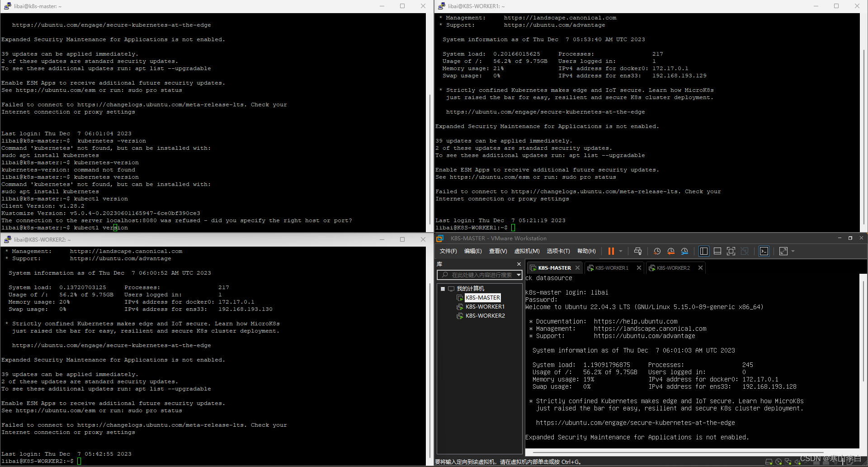Image resolution: width=868 pixels, height=467 pixels.
Task: Open the PuTTY icon menu of libai@k8s-master window
Action: pyautogui.click(x=7, y=6)
